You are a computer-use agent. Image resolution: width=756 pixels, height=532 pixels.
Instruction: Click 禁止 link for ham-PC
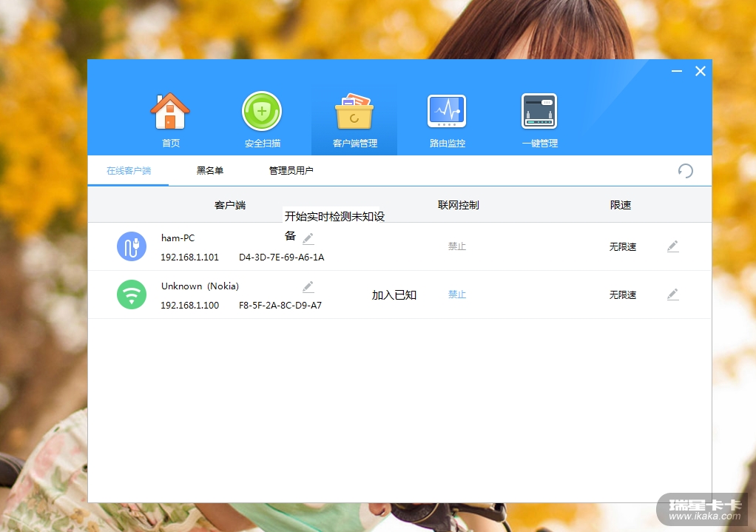(457, 246)
